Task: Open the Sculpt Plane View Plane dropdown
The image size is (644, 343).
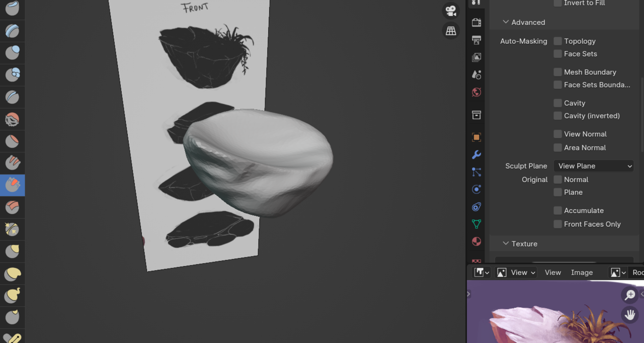Action: click(593, 166)
